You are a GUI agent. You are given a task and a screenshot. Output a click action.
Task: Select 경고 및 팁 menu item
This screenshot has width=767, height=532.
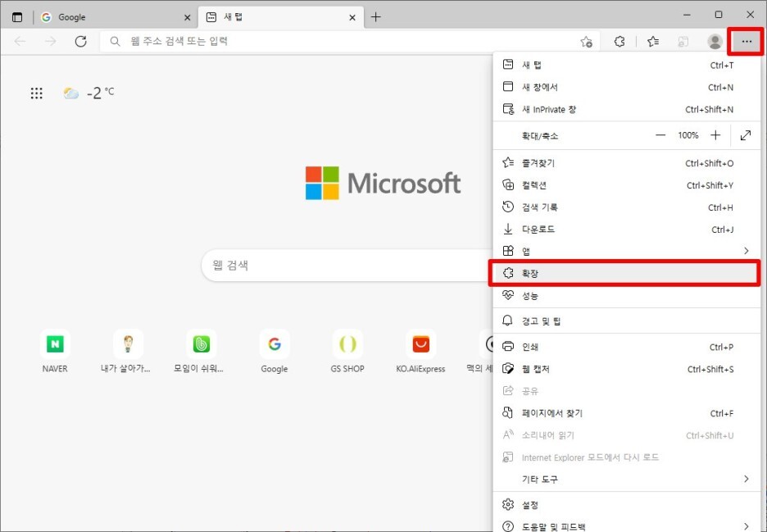(627, 321)
